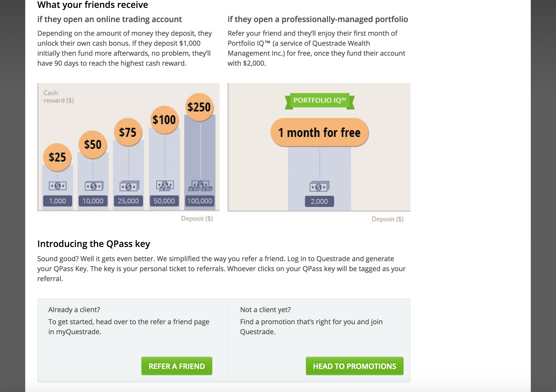Click the Already a client? text
This screenshot has height=392, width=556.
(74, 310)
